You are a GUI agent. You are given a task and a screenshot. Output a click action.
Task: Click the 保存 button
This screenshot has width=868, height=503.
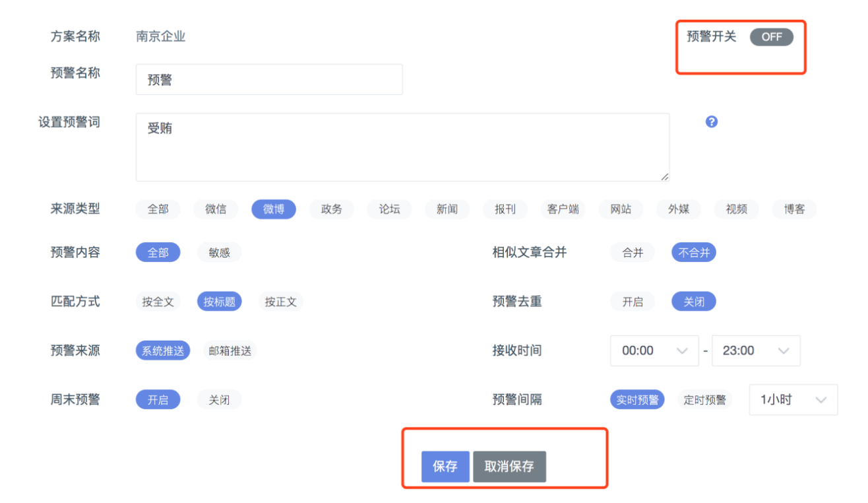pyautogui.click(x=445, y=467)
